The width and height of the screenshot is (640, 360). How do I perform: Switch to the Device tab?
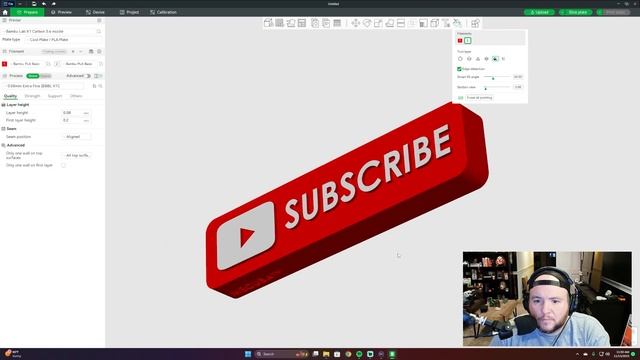click(96, 12)
